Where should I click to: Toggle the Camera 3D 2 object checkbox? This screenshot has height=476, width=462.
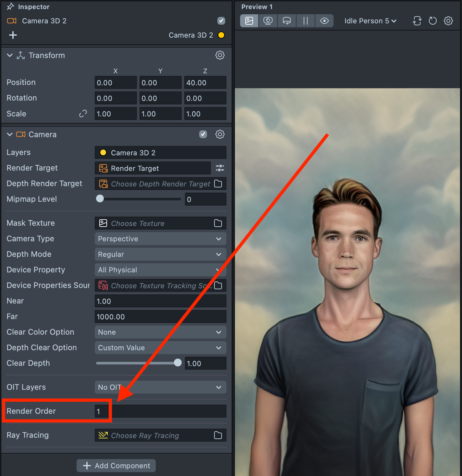(221, 21)
